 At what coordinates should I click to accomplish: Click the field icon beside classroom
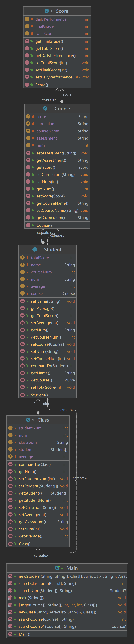click(10, 442)
